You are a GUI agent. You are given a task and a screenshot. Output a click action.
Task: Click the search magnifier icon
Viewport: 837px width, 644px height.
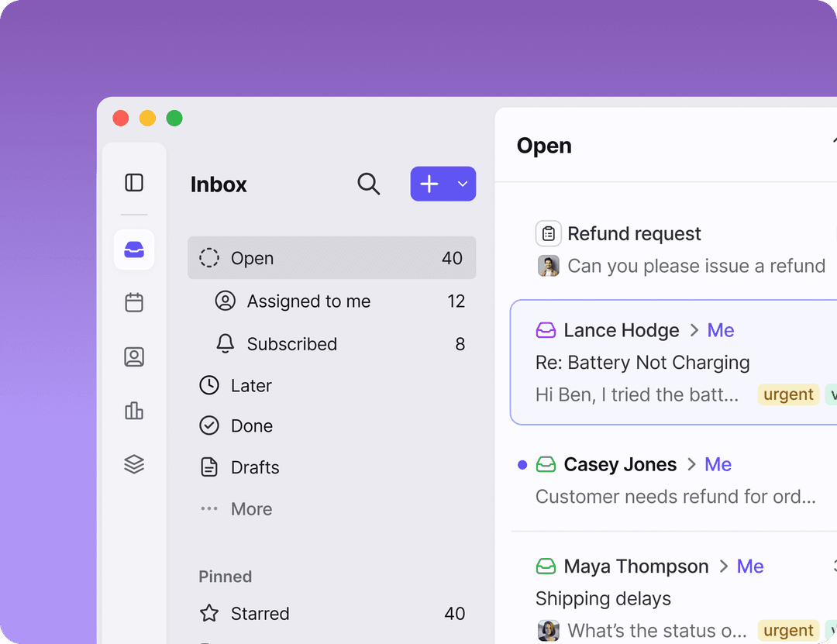pyautogui.click(x=368, y=184)
